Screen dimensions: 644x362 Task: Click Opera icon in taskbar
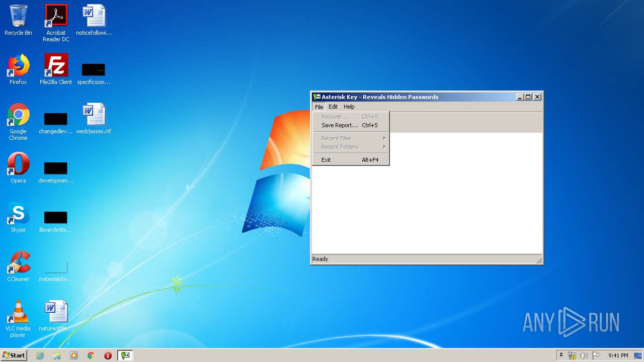pyautogui.click(x=108, y=355)
